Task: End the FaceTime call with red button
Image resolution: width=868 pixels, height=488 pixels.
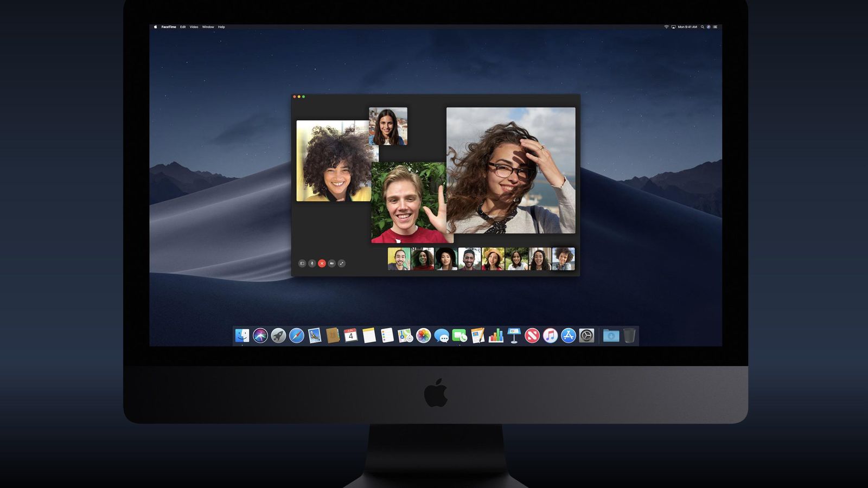Action: [322, 264]
